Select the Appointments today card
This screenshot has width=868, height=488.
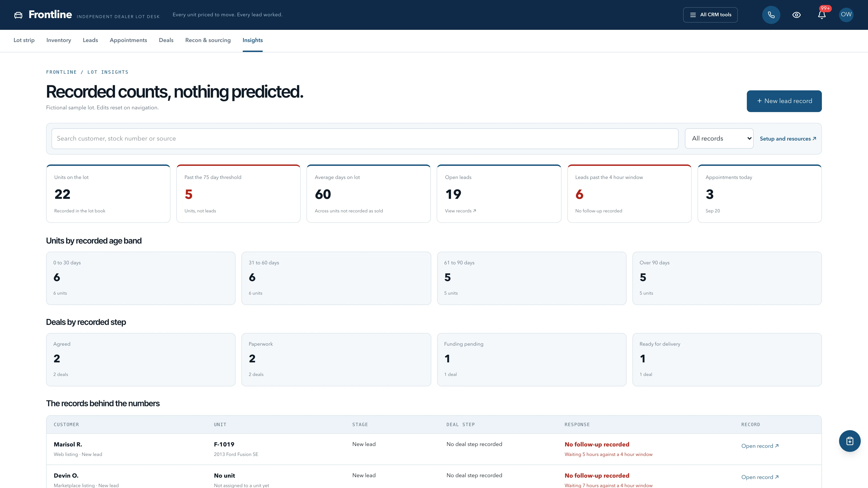759,194
